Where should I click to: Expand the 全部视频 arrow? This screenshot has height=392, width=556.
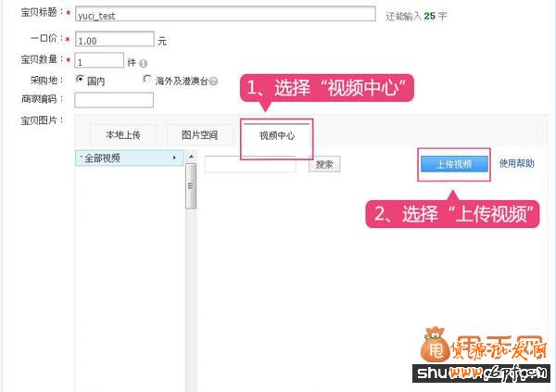click(x=174, y=158)
